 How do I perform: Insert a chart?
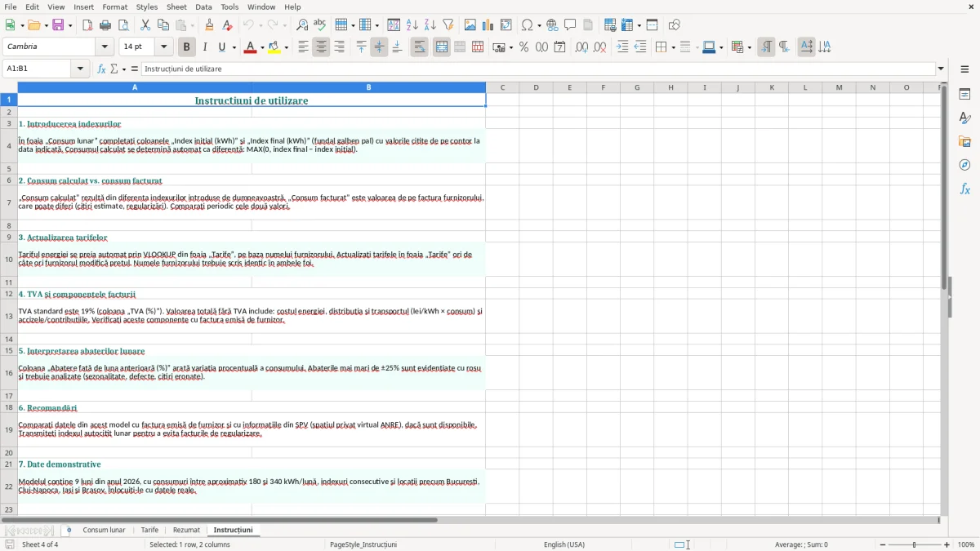click(x=488, y=25)
